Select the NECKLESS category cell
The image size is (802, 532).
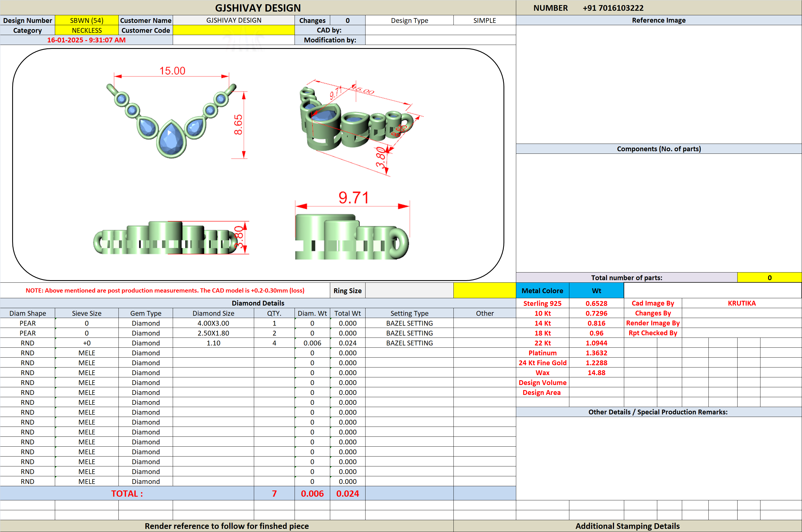87,30
